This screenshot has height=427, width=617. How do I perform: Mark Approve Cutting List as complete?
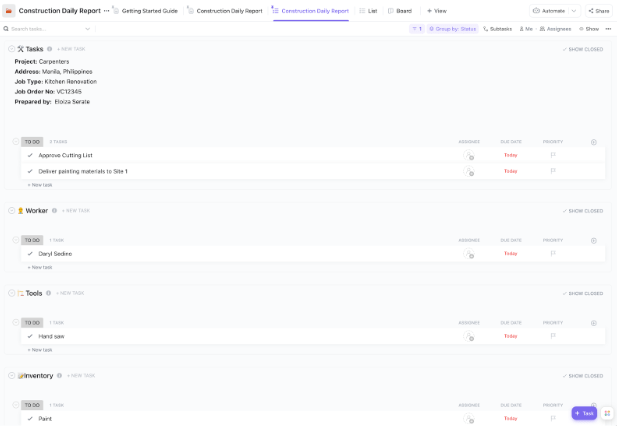tap(30, 155)
